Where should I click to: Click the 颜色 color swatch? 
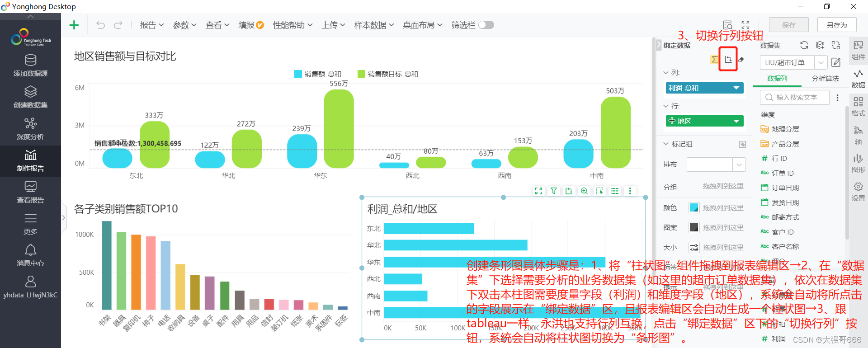point(693,207)
